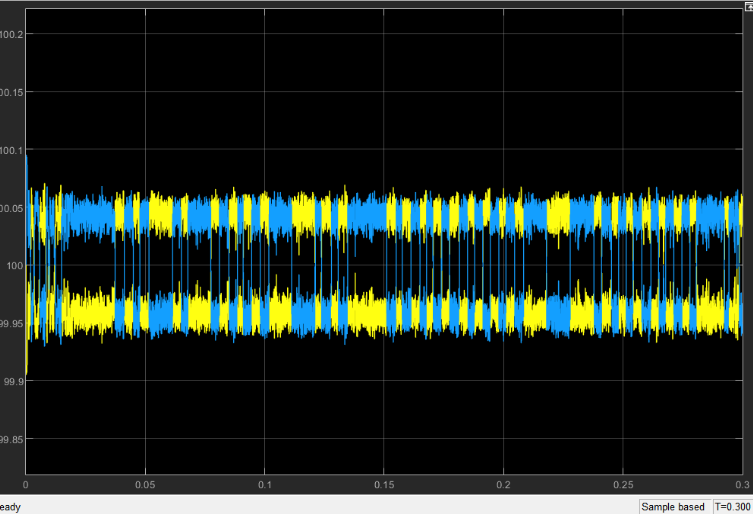Select the '0.05' time-axis tick label

click(x=145, y=485)
